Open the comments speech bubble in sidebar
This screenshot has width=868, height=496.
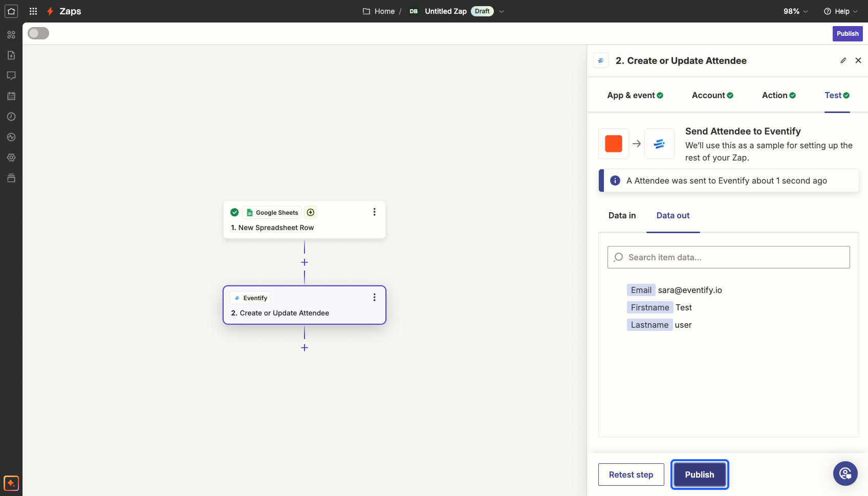tap(11, 76)
